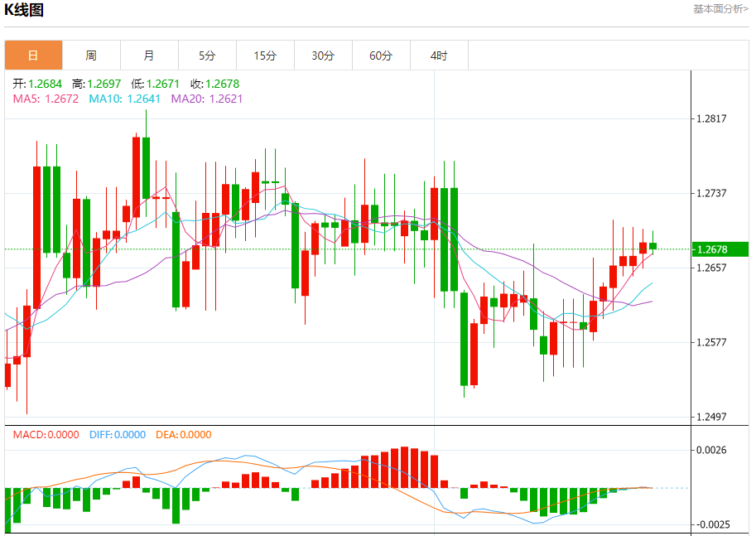Viewport: 756px width, 536px height.
Task: Select the 日 daily chart tab
Action: tap(33, 56)
